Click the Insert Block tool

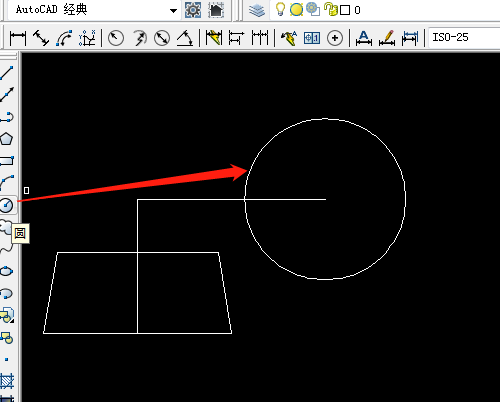[7, 315]
